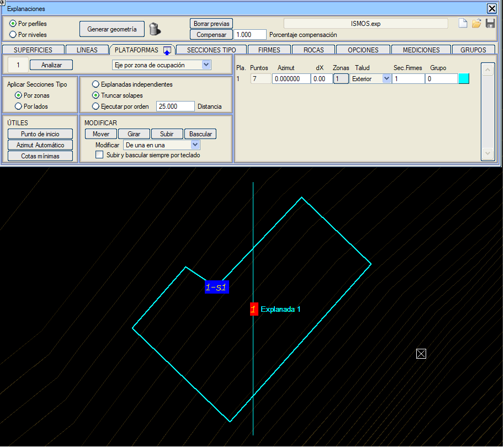The image size is (504, 447).
Task: Click the 'Cotas mínimas' button
Action: [40, 156]
